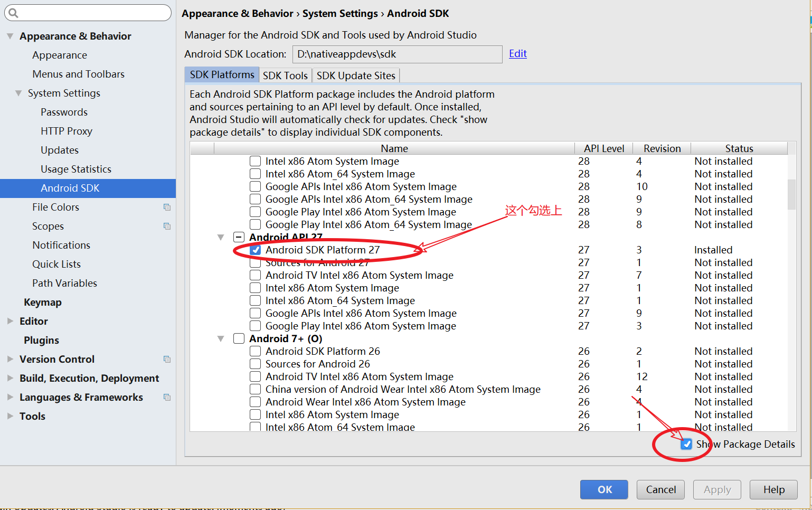Check Sources for Android 26 checkbox
The height and width of the screenshot is (510, 812).
(256, 364)
